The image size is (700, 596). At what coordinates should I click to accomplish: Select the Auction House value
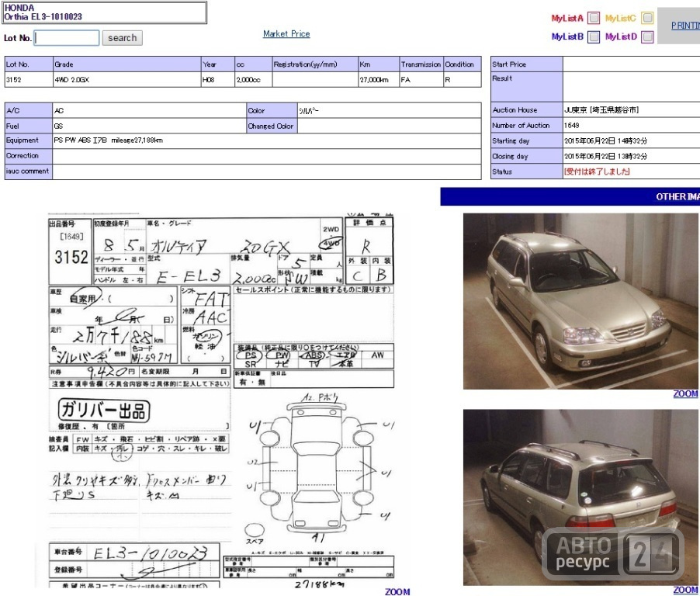(x=601, y=110)
